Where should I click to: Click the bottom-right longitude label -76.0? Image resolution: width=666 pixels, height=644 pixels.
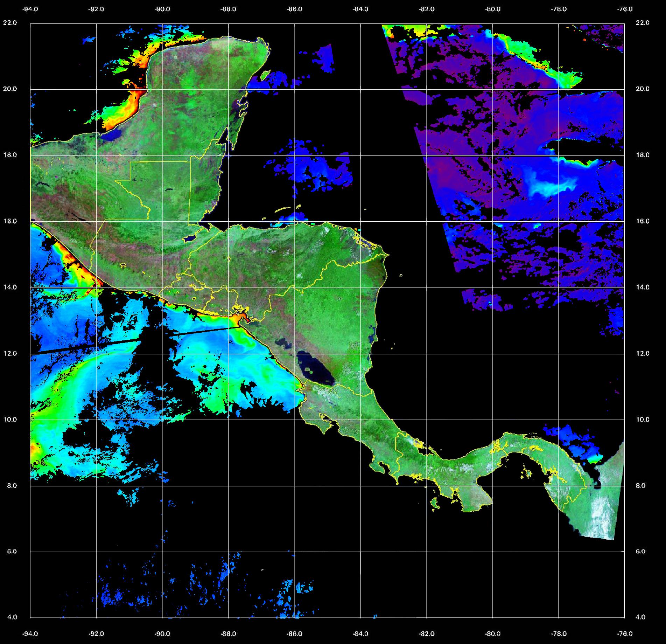click(625, 633)
